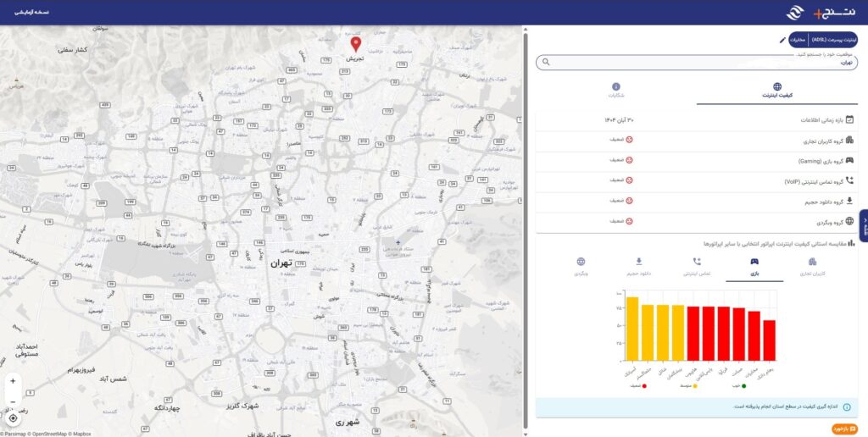Click the calendar icon for data time range
868x437 pixels.
click(849, 120)
